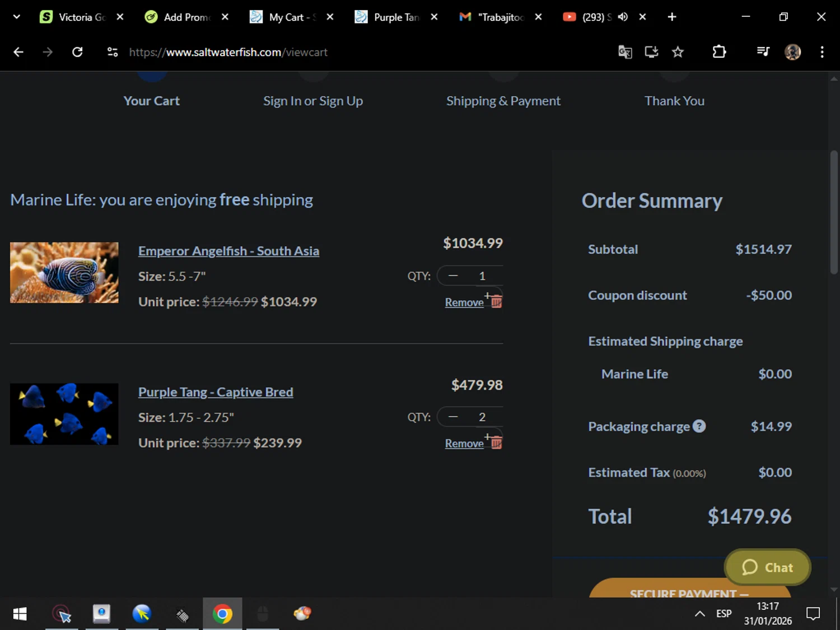Click the order Total $1479.96 amount
This screenshot has height=630, width=840.
coord(749,516)
